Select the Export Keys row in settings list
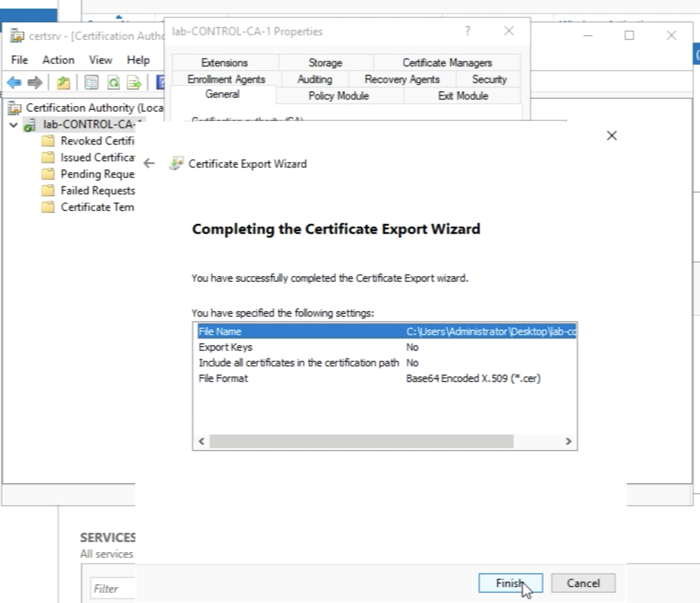 (226, 347)
